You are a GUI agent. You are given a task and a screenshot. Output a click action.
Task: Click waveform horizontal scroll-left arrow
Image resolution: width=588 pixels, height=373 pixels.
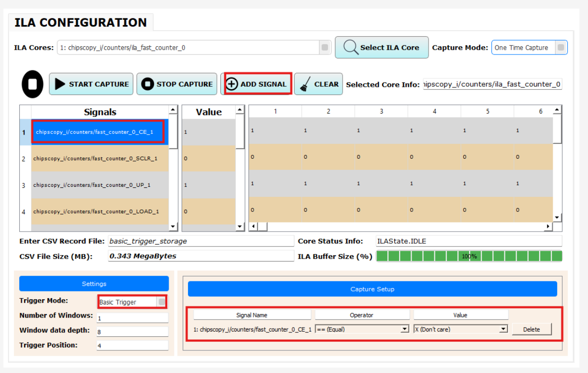(253, 226)
